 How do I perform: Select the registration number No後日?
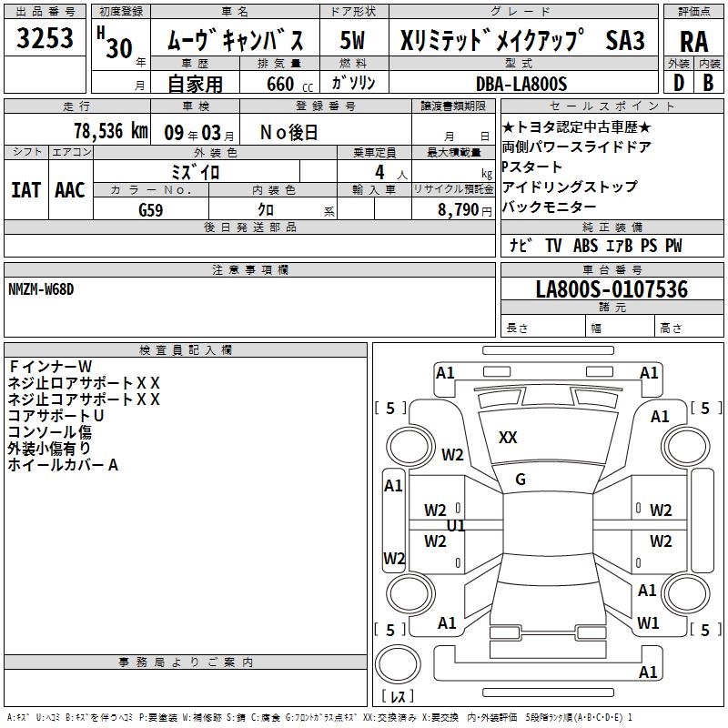[288, 133]
